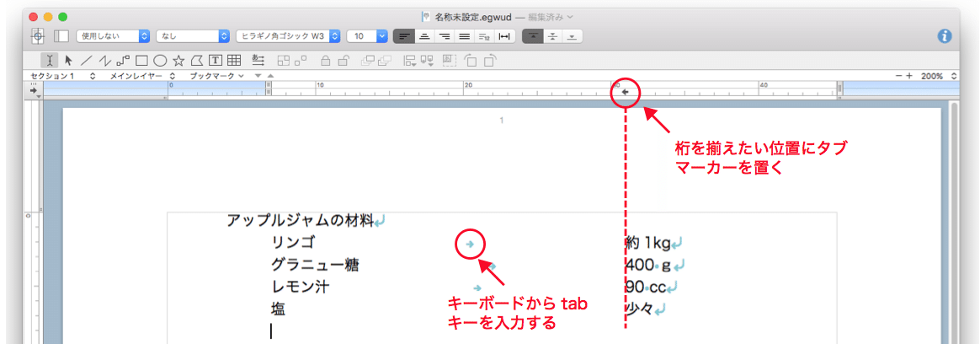Screen dimensions: 980x344
Task: Select the ellipse shape tool
Action: pos(160,61)
